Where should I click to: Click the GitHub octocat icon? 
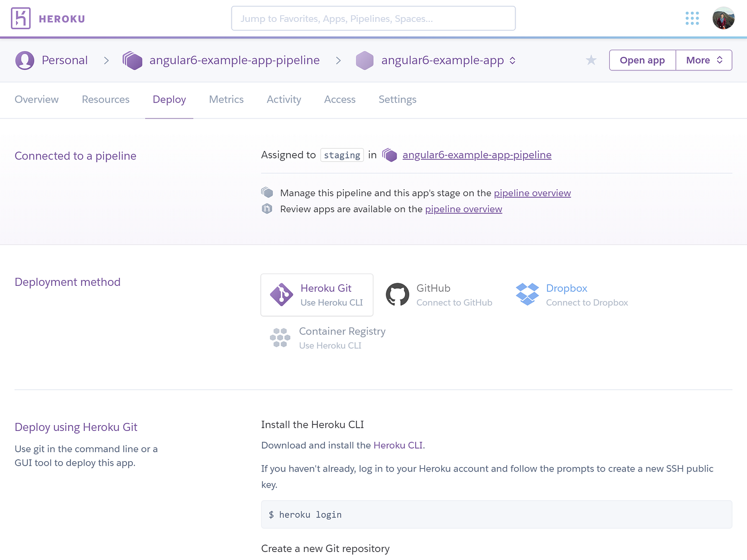(398, 294)
